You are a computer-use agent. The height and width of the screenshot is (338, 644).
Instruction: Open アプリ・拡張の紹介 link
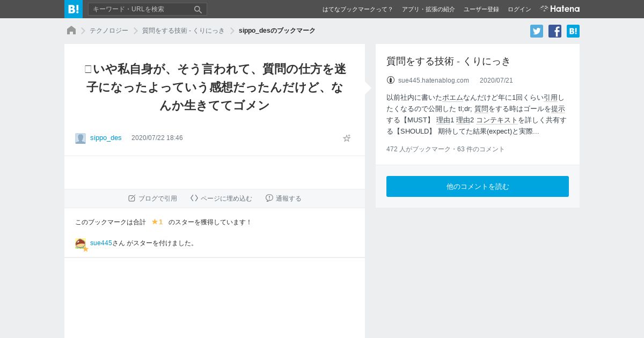[x=428, y=9]
